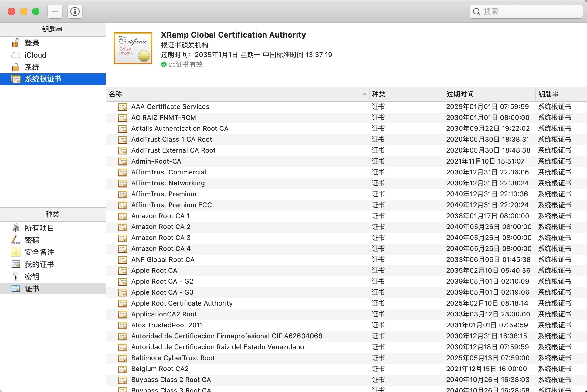Select 证书 category in sidebar

pos(32,289)
